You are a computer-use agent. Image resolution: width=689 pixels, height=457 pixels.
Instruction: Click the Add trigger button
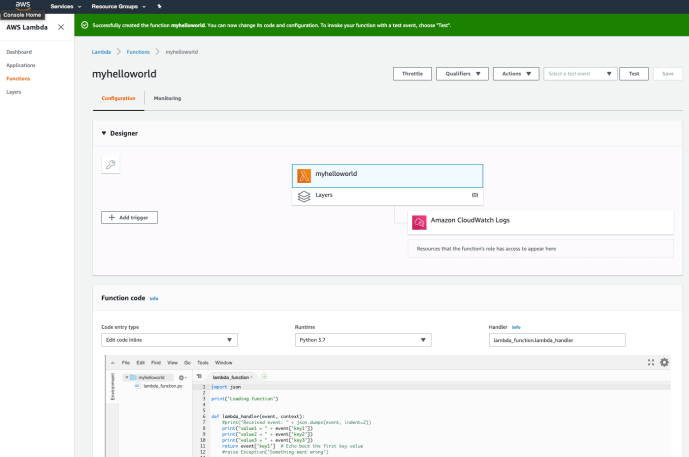(x=129, y=217)
